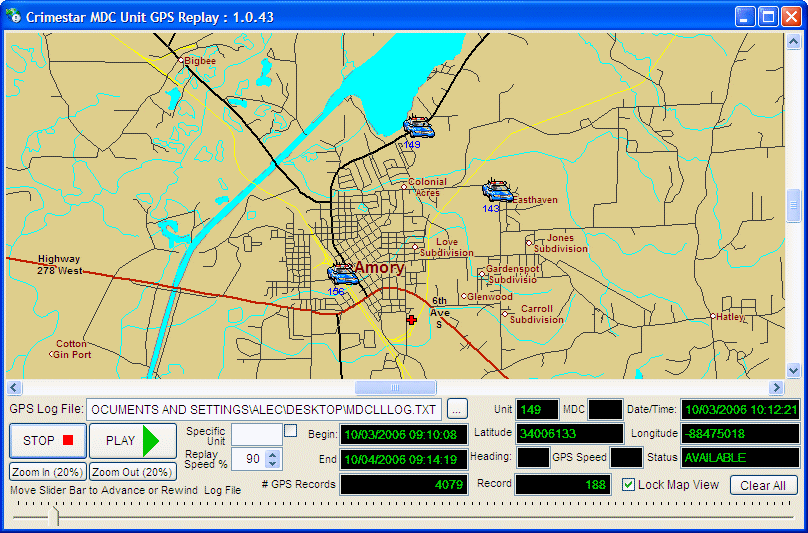Click the GPS Log File path field
The width and height of the screenshot is (808, 533).
[264, 409]
